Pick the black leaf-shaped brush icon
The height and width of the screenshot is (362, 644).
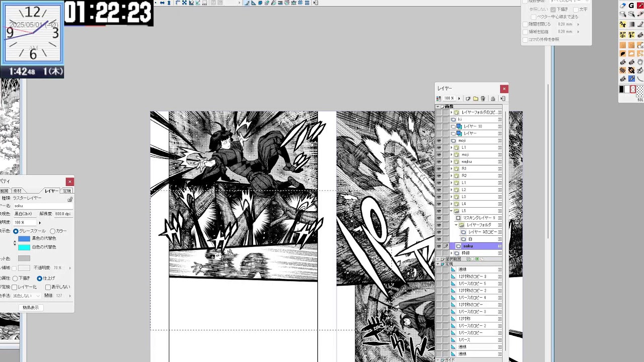click(623, 53)
